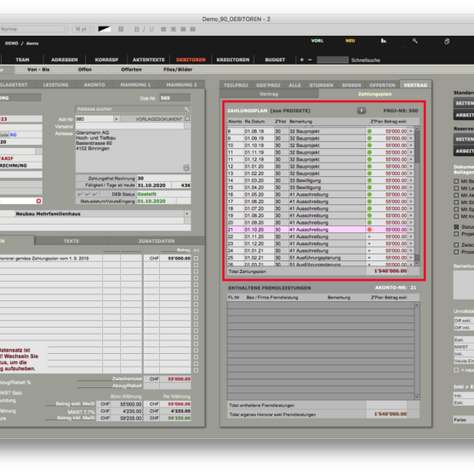Tick the 'Mit Ak' checkbox on the right panel
The width and height of the screenshot is (474, 474).
click(456, 195)
